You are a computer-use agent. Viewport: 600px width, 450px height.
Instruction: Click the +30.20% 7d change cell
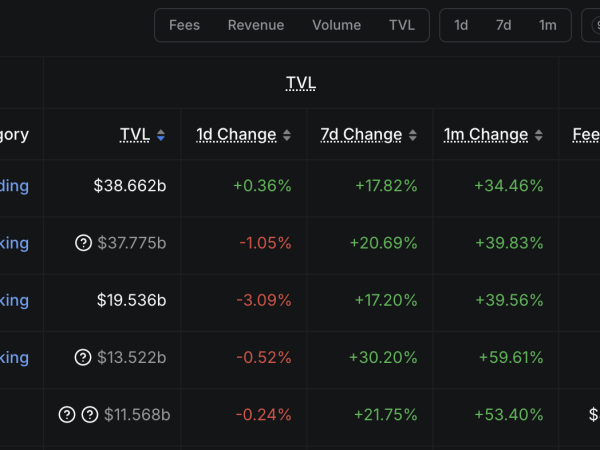[383, 358]
